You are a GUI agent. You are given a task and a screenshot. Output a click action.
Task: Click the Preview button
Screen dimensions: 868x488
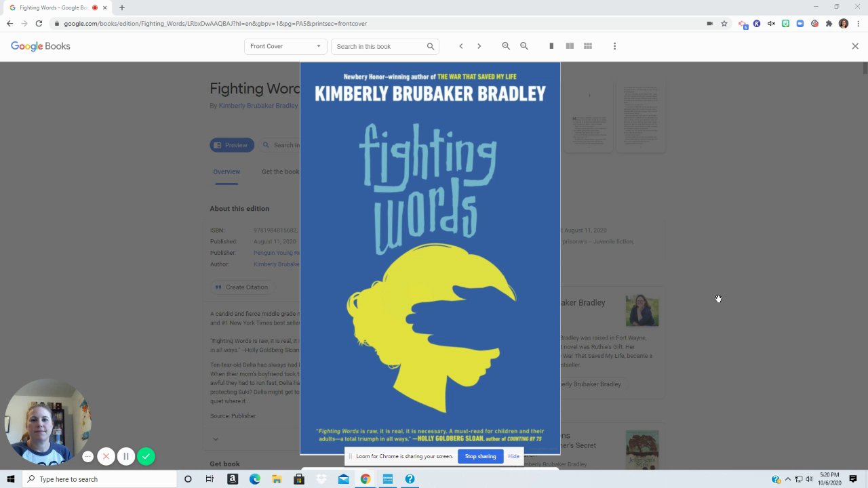(x=232, y=145)
